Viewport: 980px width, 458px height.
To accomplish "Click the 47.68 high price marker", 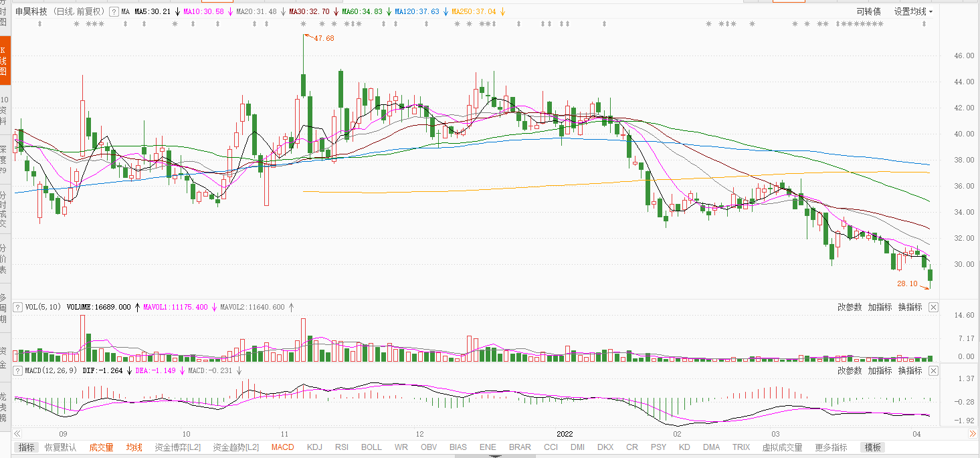I will click(323, 39).
